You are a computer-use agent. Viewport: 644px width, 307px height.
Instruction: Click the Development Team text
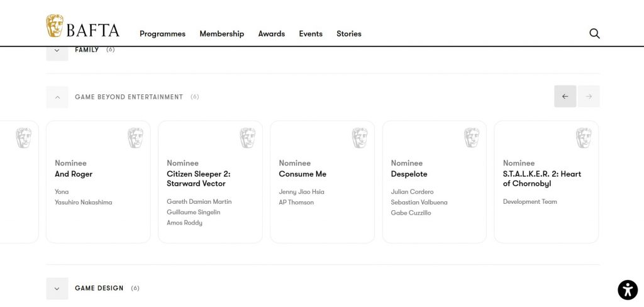pyautogui.click(x=530, y=201)
